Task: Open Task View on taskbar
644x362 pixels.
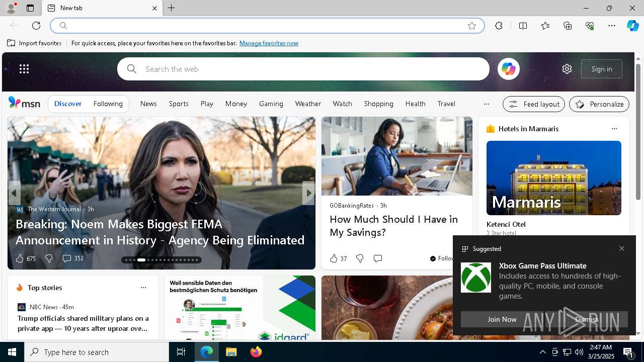Action: (181, 352)
